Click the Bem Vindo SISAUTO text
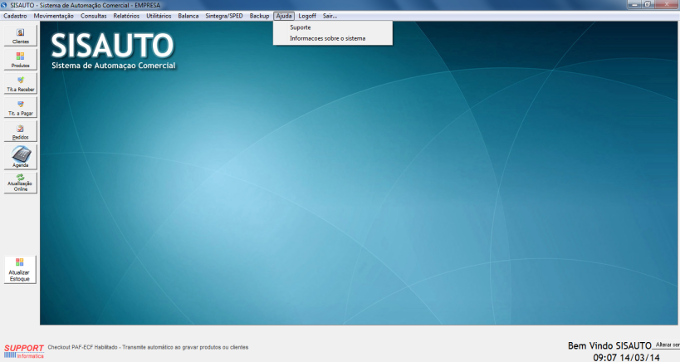The image size is (680, 362). [609, 346]
